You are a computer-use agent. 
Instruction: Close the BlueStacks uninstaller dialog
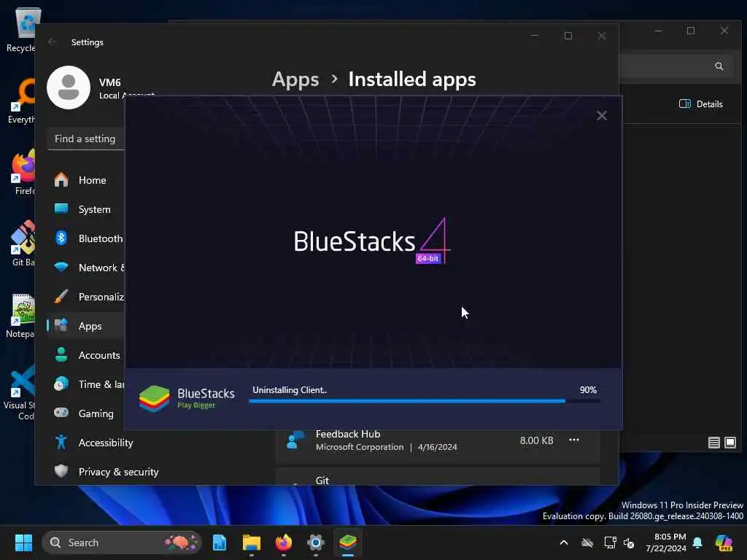[602, 116]
